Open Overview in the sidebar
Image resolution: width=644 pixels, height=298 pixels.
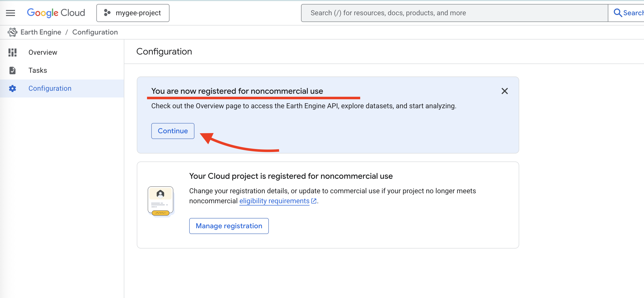point(62,52)
